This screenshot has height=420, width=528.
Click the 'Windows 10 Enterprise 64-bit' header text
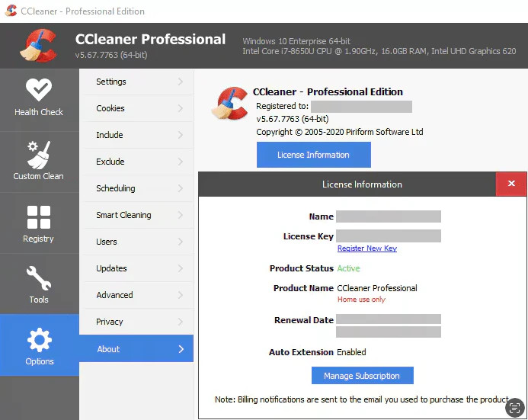(x=296, y=41)
